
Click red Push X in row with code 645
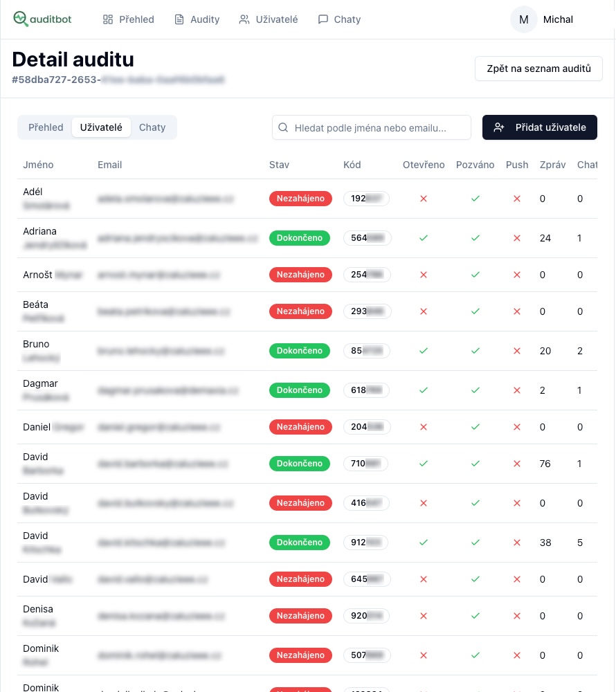[517, 579]
